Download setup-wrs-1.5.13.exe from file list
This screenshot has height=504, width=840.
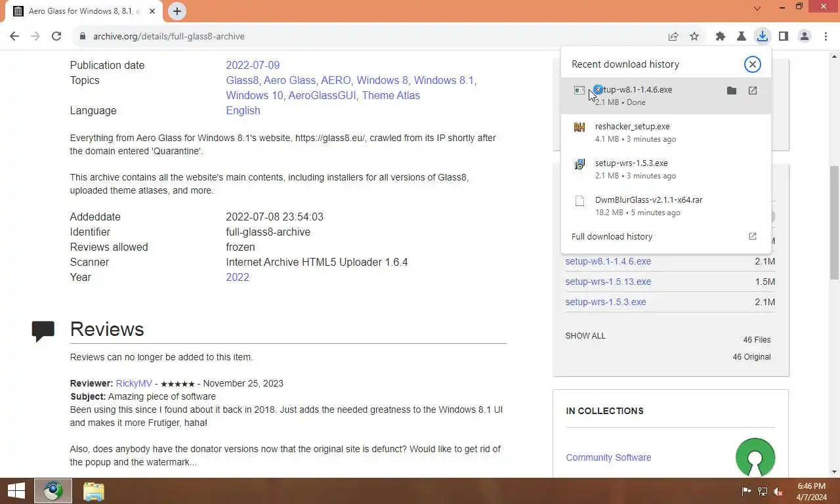coord(608,282)
